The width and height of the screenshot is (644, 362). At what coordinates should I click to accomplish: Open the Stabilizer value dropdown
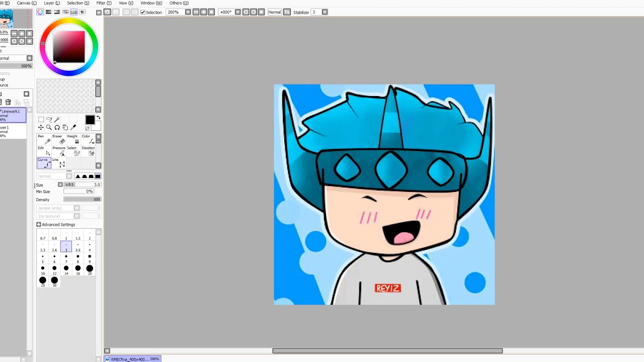[325, 12]
